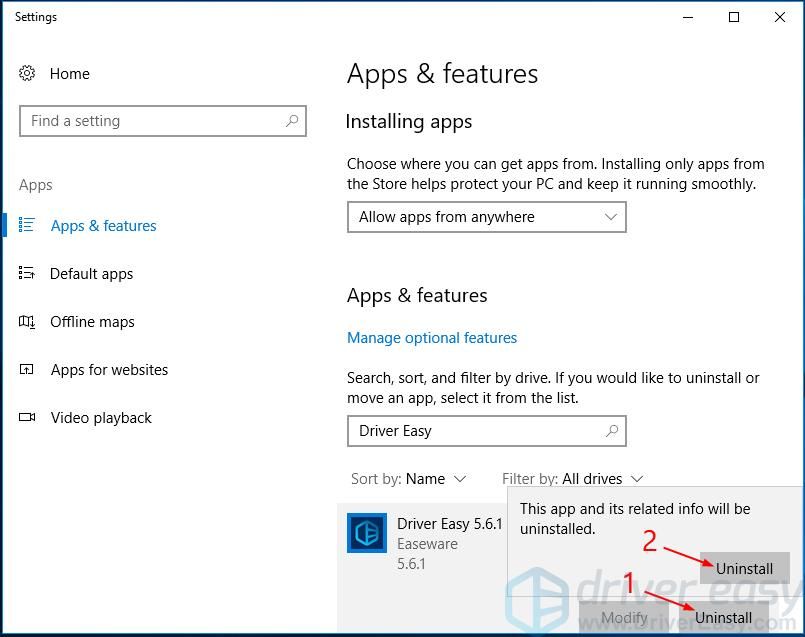Click the Offline maps icon
The width and height of the screenshot is (805, 637).
(x=27, y=322)
